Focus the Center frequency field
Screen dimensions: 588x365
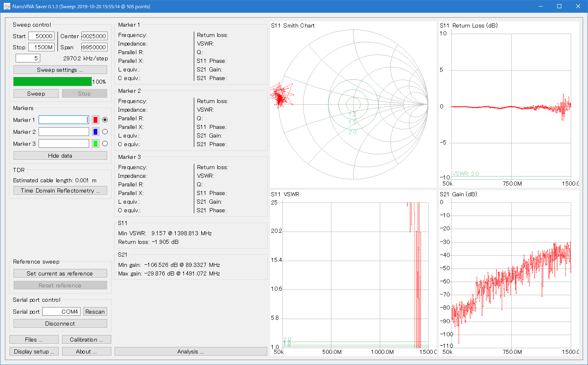94,36
